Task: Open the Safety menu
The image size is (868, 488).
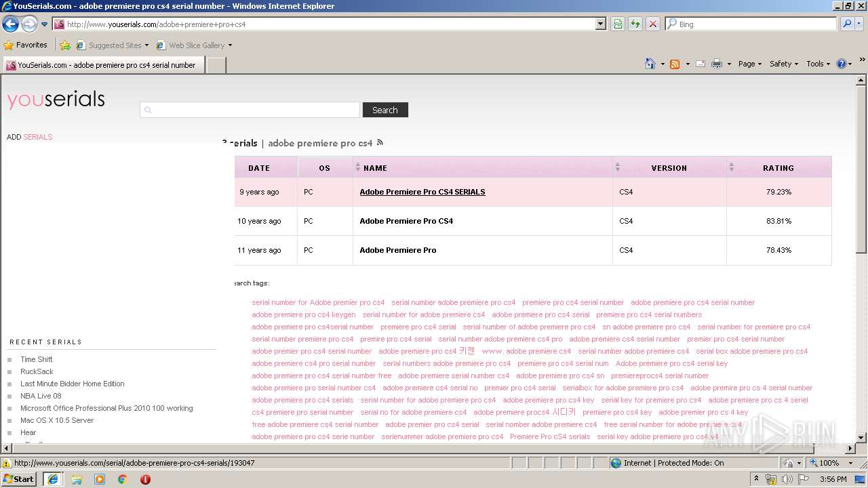Action: click(784, 64)
